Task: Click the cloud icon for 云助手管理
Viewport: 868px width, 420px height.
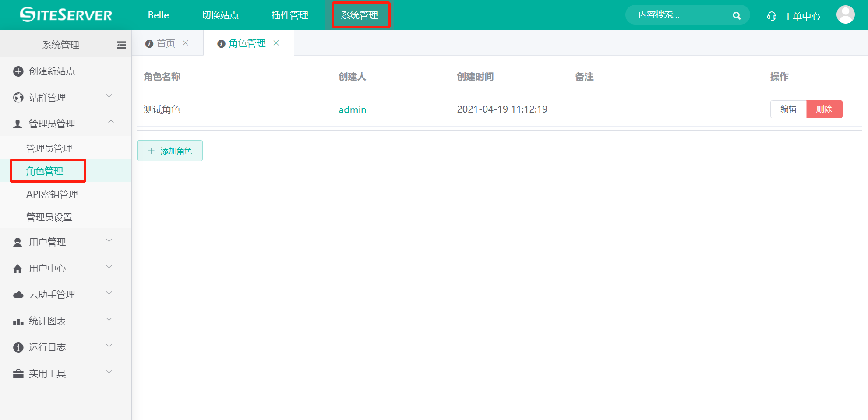Action: pyautogui.click(x=18, y=295)
